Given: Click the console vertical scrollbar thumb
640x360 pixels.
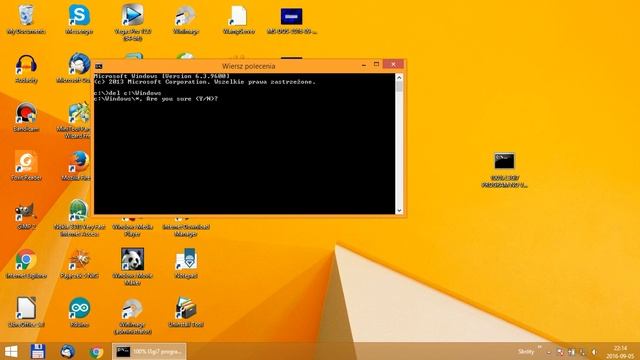Looking at the screenshot, I should [x=399, y=87].
